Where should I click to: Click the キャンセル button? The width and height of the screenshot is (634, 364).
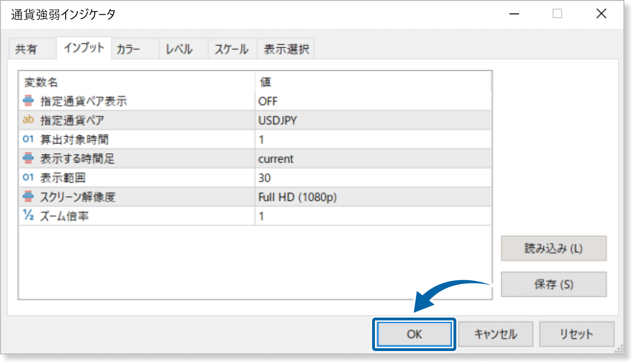495,334
